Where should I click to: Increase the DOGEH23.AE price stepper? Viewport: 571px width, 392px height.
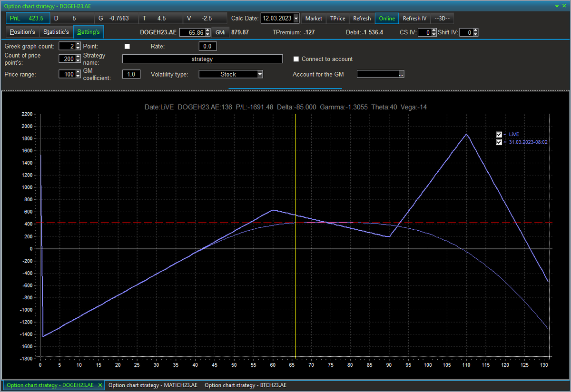(207, 30)
